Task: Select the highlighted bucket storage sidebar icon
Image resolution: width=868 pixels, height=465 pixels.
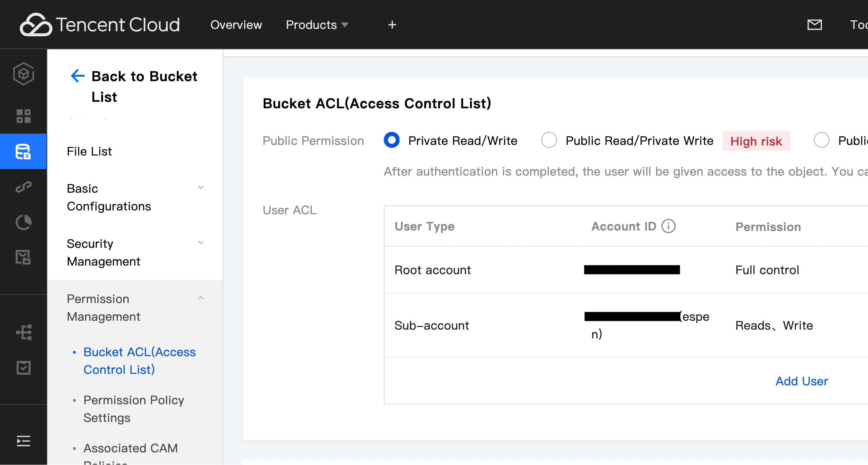Action: click(23, 152)
